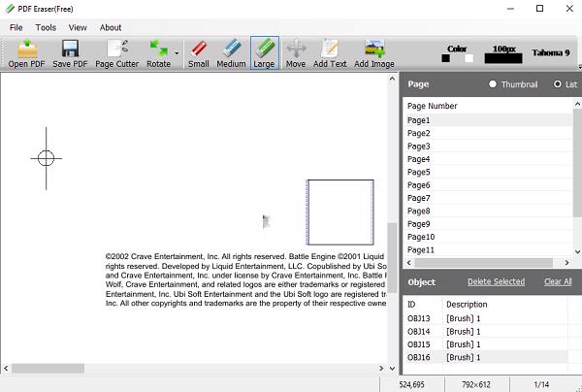Open the View menu
This screenshot has height=392, width=582.
[x=78, y=28]
